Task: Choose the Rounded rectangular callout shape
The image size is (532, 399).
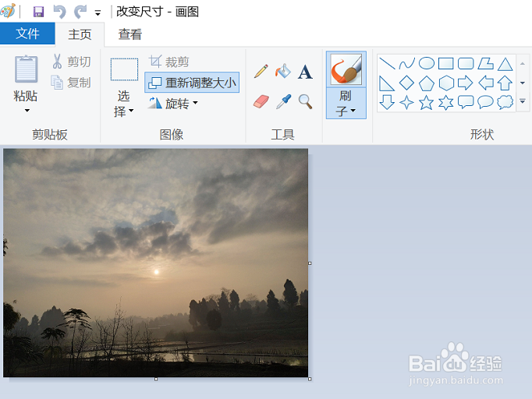Action: coord(466,102)
